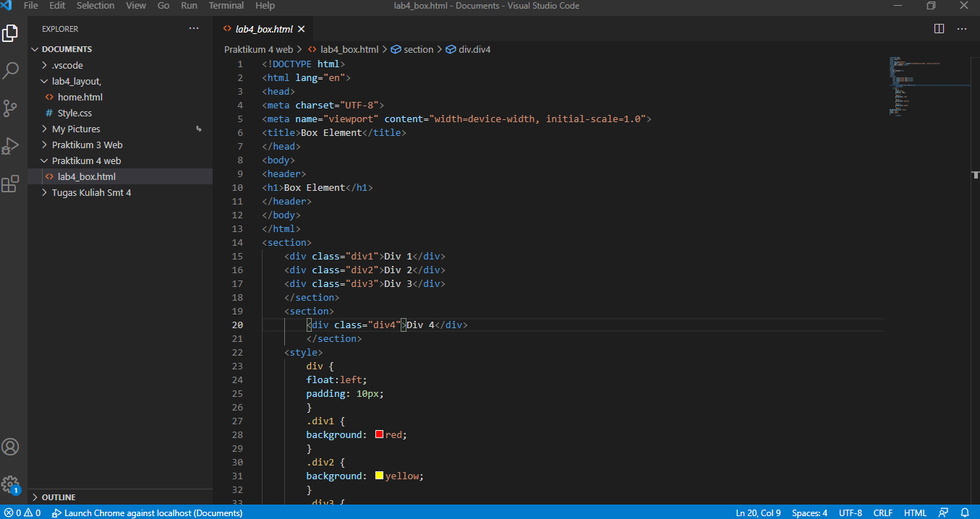980x519 pixels.
Task: Open the Terminal menu
Action: pos(226,6)
